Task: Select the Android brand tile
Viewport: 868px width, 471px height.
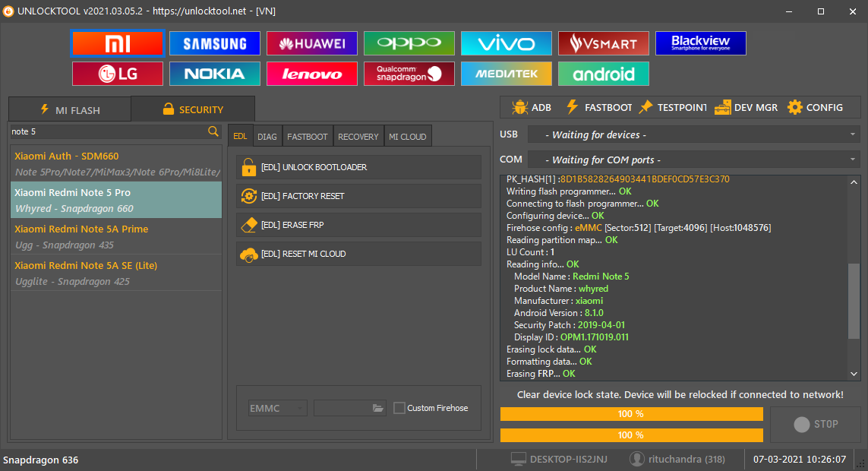Action: pyautogui.click(x=604, y=74)
